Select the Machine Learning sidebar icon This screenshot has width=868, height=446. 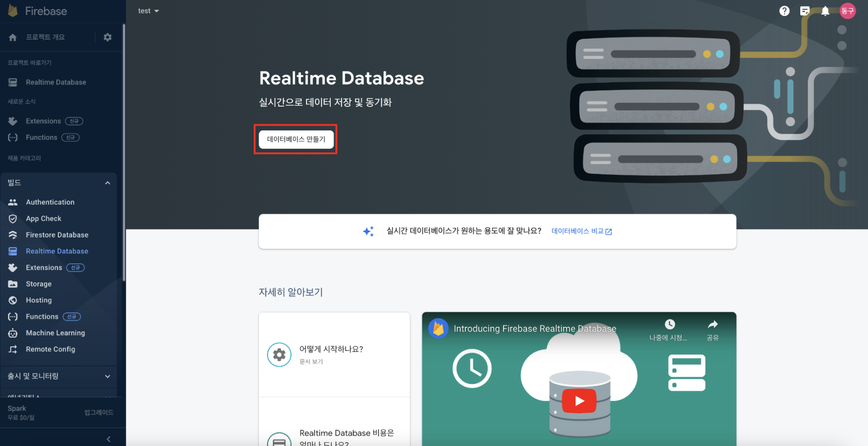[13, 333]
